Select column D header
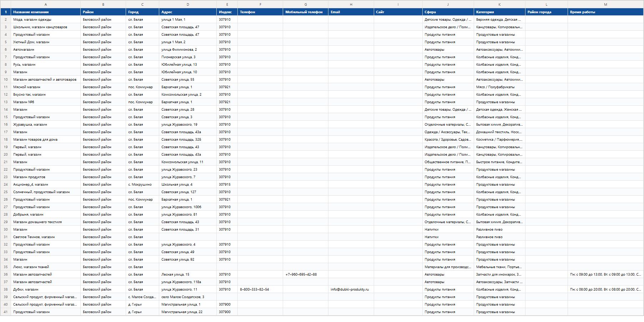 click(188, 4)
